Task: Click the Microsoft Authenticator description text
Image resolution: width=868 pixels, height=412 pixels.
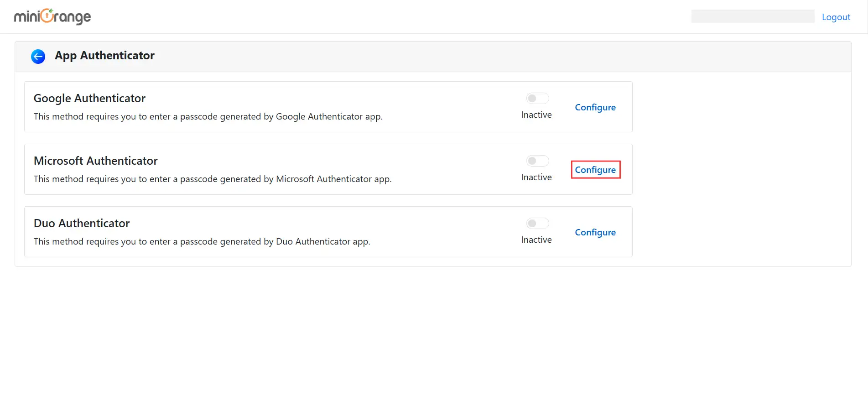Action: 213,179
